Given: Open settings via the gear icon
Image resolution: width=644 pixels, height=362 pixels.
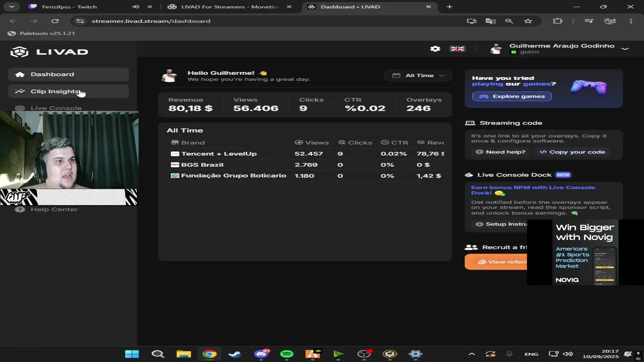Looking at the screenshot, I should pyautogui.click(x=435, y=49).
